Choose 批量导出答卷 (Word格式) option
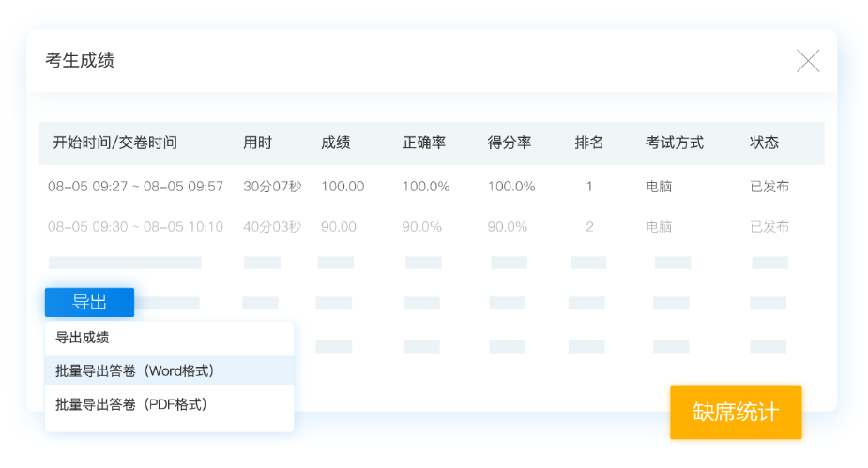868x468 pixels. tap(135, 371)
